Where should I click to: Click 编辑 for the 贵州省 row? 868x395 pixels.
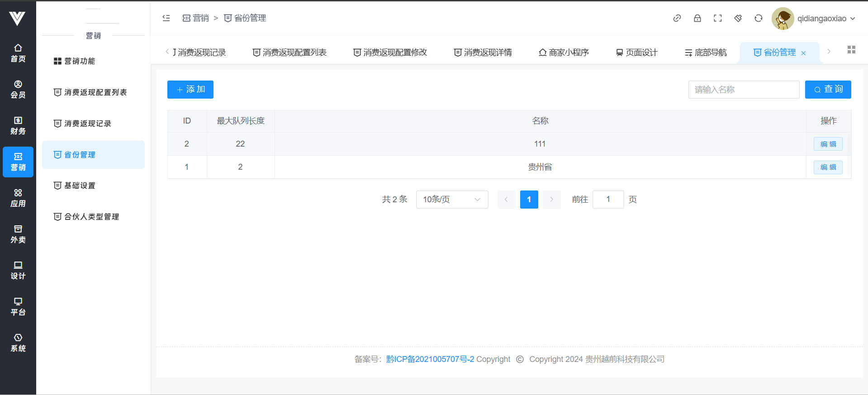click(x=828, y=167)
